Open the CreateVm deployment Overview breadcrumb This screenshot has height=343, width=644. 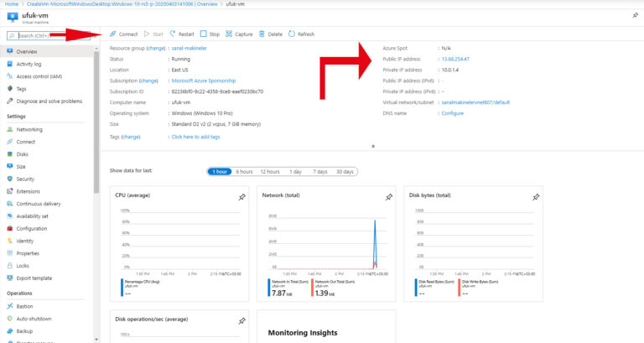tap(122, 3)
